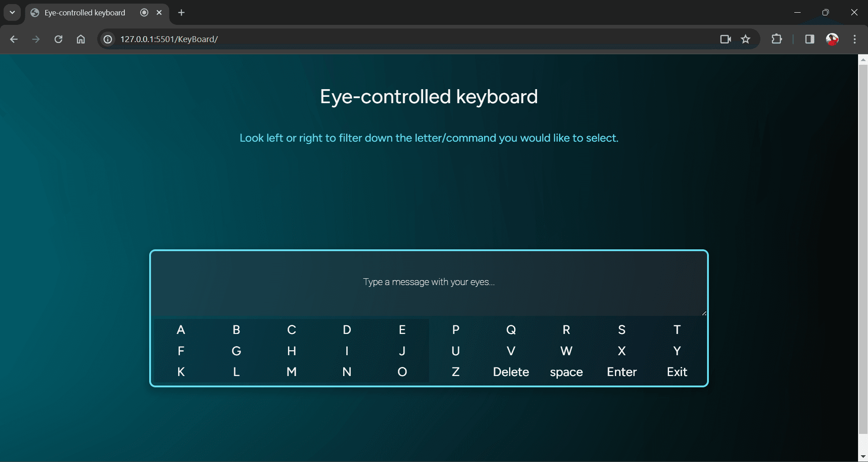This screenshot has height=462, width=868.
Task: Open the browser side panel
Action: coord(809,39)
